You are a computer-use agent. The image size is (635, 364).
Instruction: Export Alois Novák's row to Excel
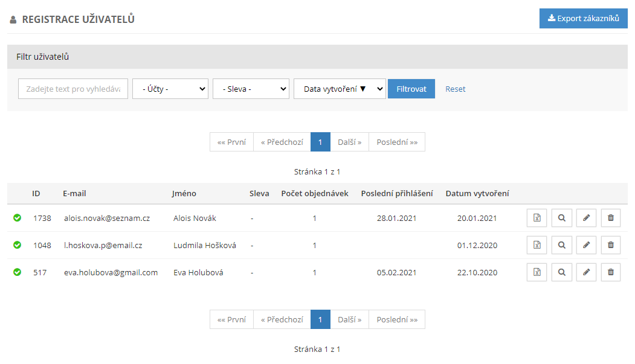pos(537,218)
